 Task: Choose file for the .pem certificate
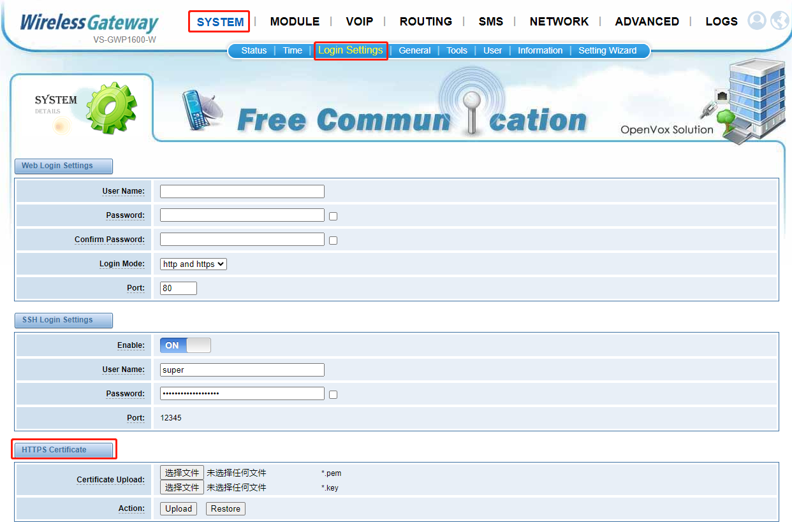[x=182, y=473]
